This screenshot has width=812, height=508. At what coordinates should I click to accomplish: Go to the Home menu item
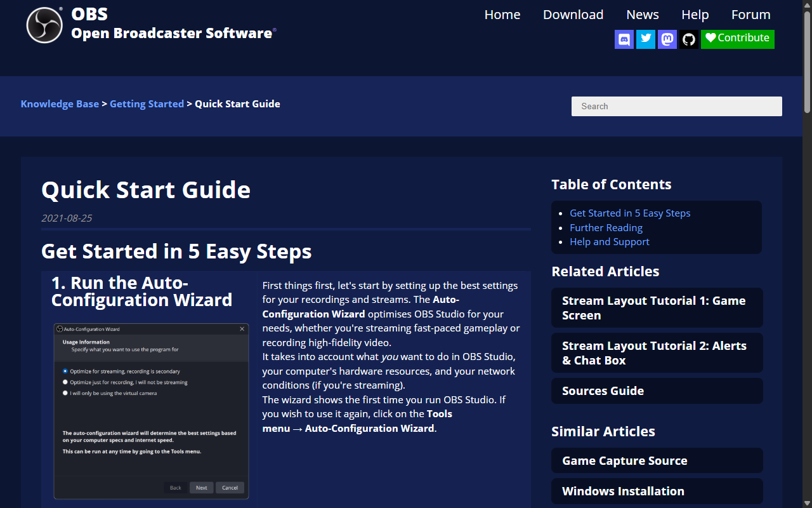coord(502,15)
